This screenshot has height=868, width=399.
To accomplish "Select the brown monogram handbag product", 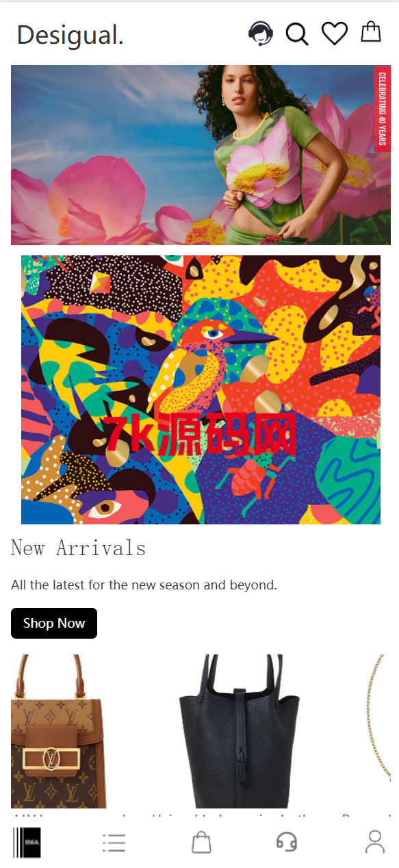I will pos(59,731).
